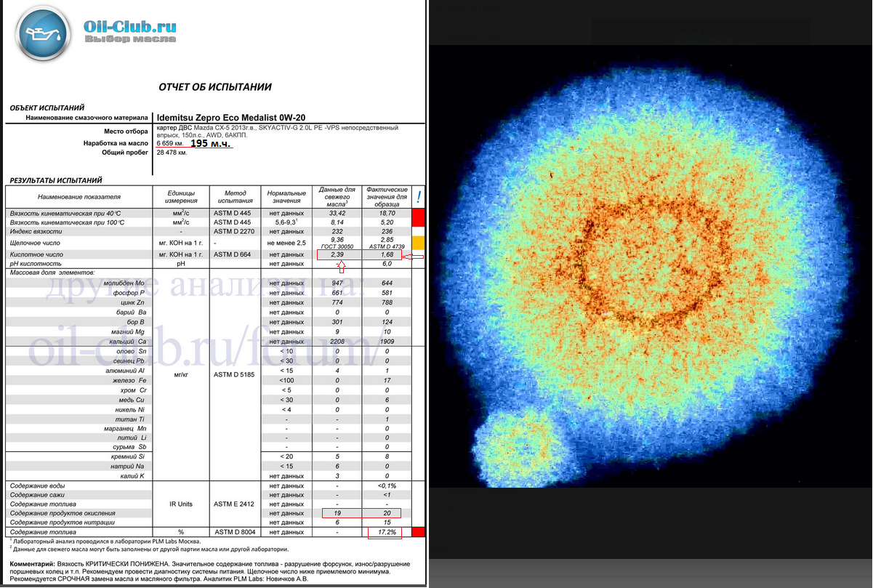Click the Oil-Club.ru site title

(x=130, y=27)
